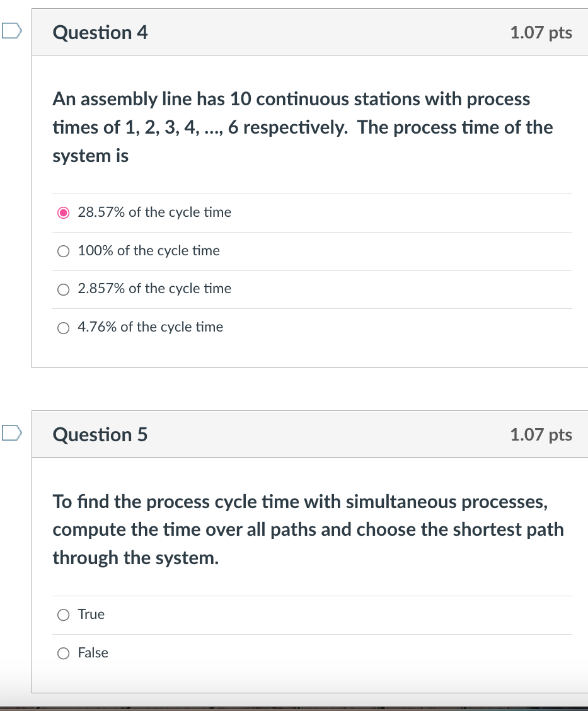Click the Question 4 header title
588x711 pixels.
(x=100, y=33)
